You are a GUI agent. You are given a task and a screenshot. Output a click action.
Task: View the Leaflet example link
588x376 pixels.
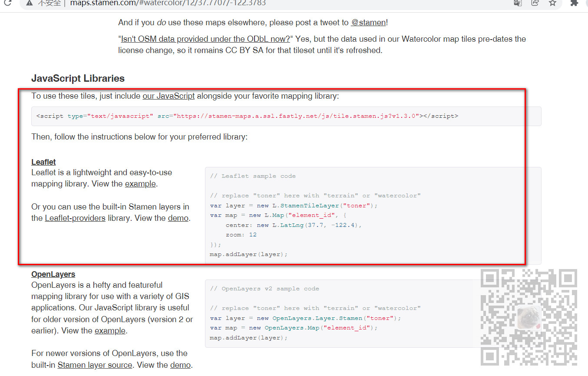coord(140,183)
